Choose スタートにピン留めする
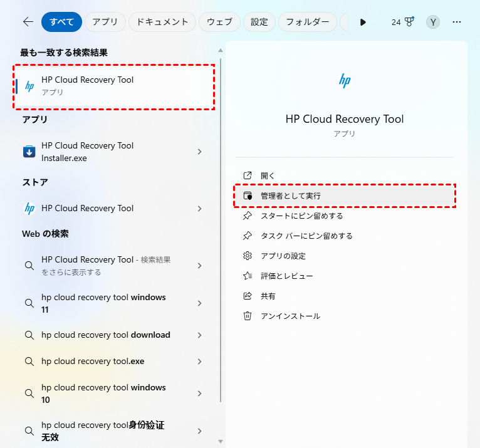Screen dimensions: 480x448 [x=345, y=216]
